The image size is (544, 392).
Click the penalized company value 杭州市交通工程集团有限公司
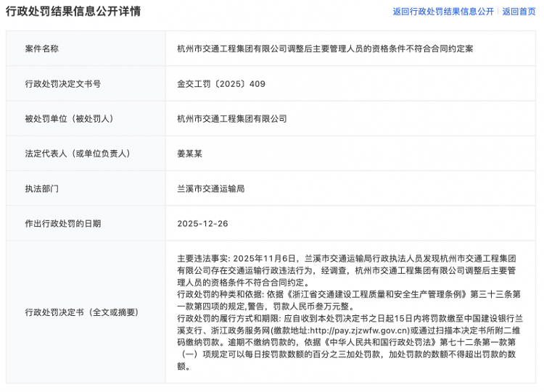click(232, 118)
